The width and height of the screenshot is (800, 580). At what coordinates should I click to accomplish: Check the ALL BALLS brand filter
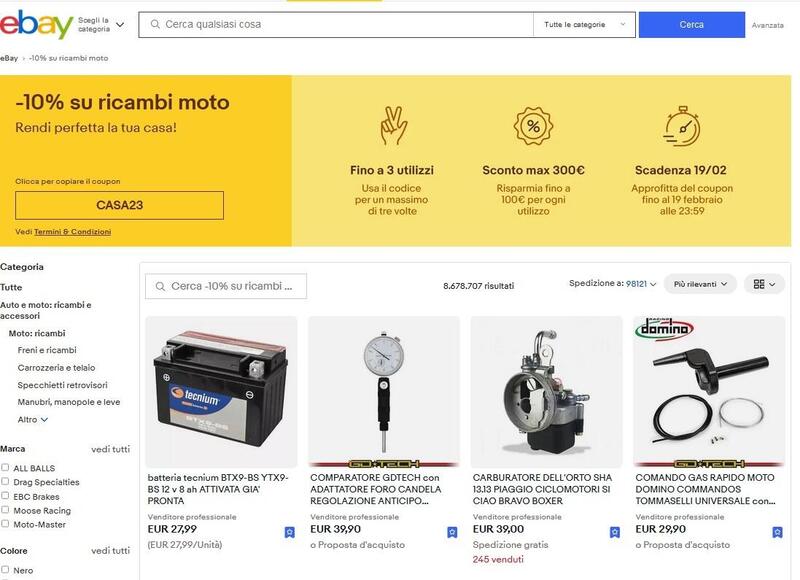click(x=5, y=467)
